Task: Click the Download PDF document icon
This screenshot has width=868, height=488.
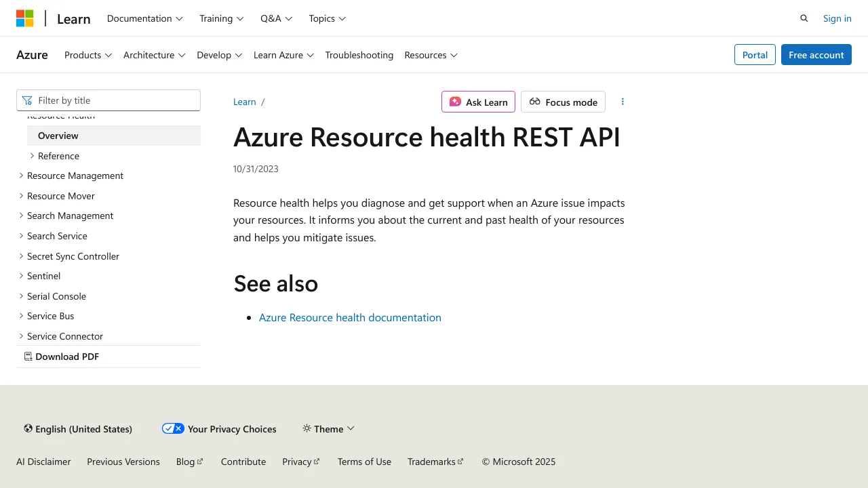Action: 28,357
